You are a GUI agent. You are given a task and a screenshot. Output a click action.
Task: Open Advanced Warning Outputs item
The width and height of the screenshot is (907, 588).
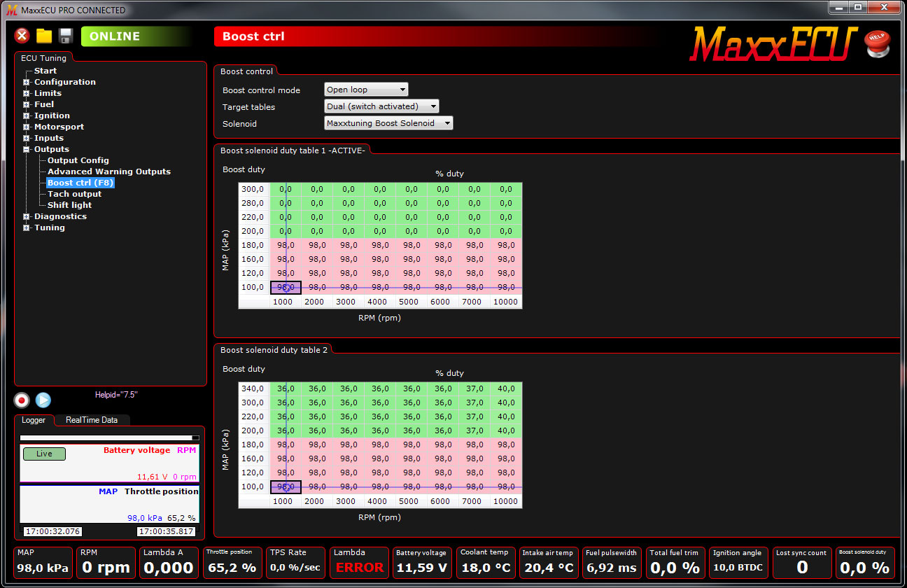(x=109, y=171)
